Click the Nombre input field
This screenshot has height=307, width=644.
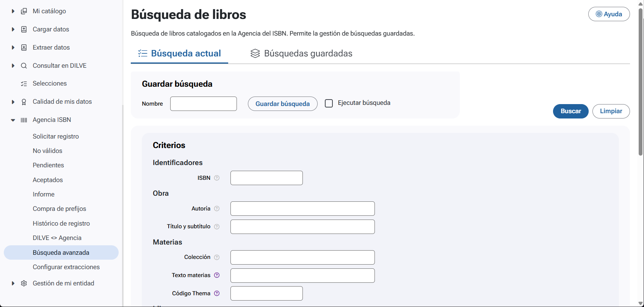coord(204,104)
